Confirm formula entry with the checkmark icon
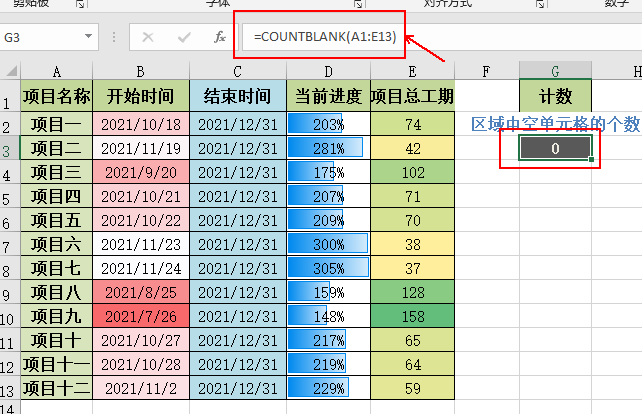642x414 pixels. click(184, 37)
